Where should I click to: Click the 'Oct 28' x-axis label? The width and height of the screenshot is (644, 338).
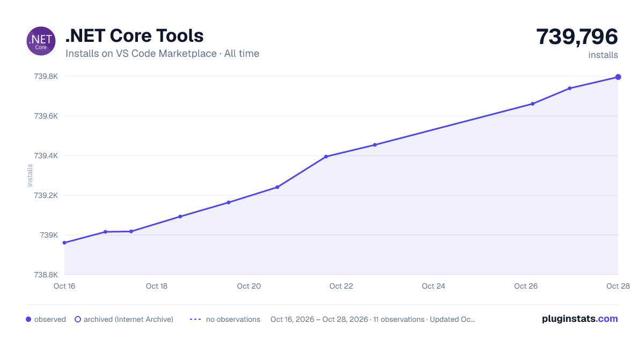pos(618,286)
